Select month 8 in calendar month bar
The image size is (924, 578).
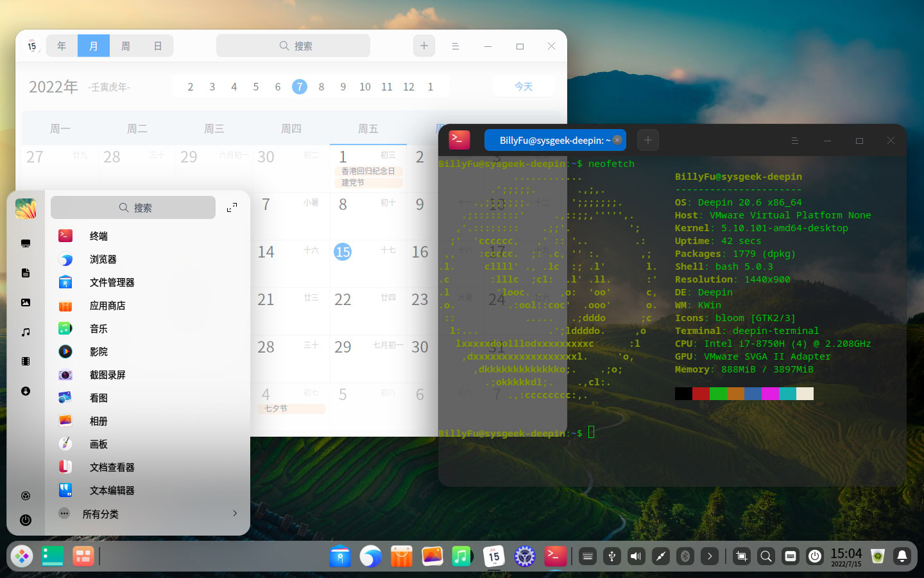[321, 87]
